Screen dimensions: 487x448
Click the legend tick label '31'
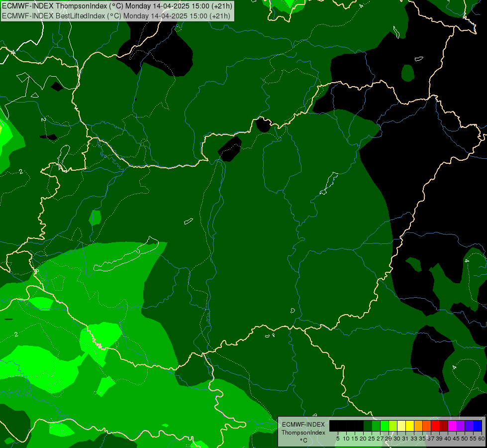(x=405, y=439)
